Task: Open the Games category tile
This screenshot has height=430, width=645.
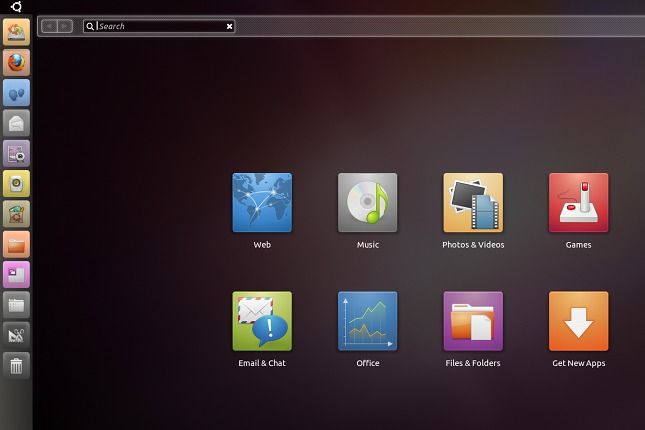Action: (x=578, y=203)
